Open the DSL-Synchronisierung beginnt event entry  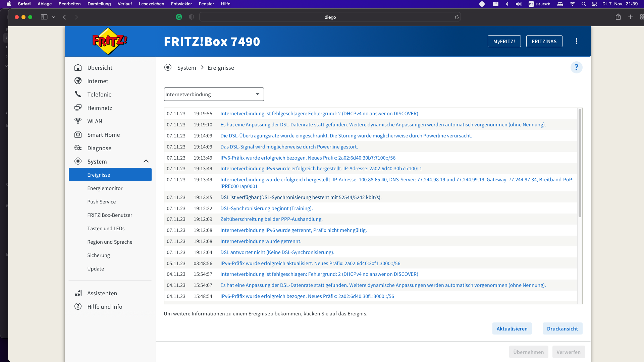coord(266,208)
